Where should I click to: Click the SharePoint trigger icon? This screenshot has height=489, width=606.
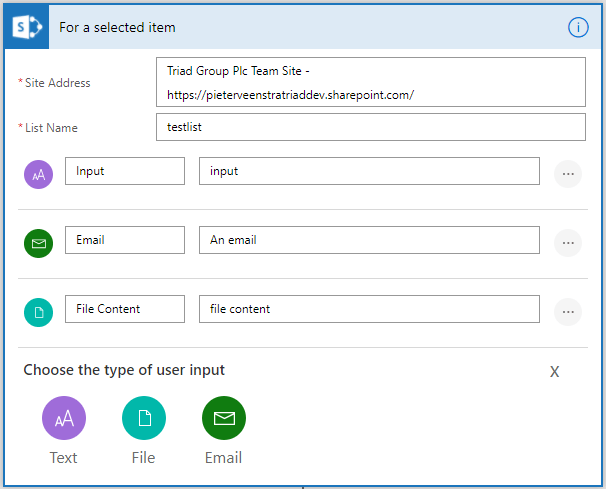tap(26, 27)
